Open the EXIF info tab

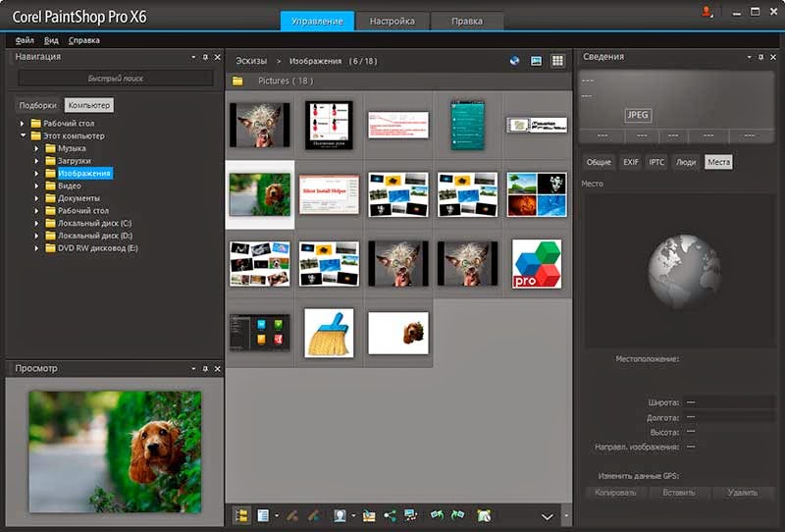tap(630, 162)
